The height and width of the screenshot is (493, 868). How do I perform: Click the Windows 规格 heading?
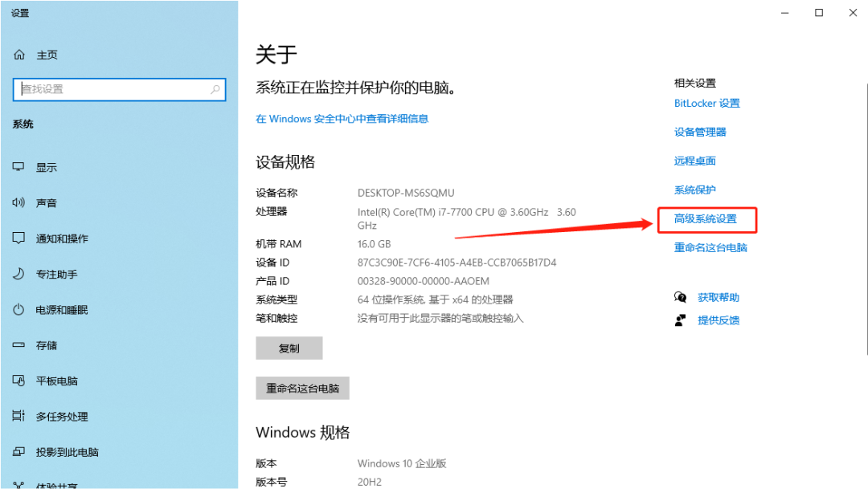[x=303, y=433]
